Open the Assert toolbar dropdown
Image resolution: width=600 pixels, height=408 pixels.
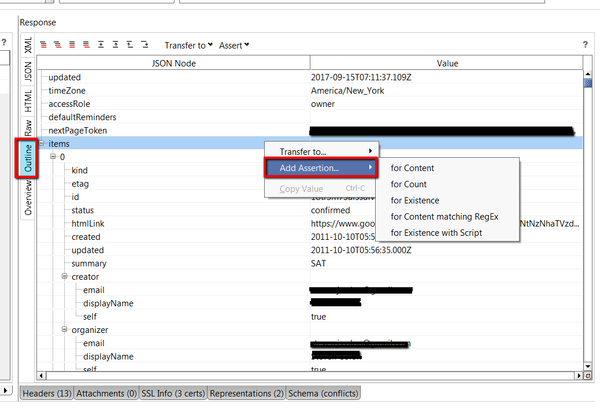click(x=234, y=45)
